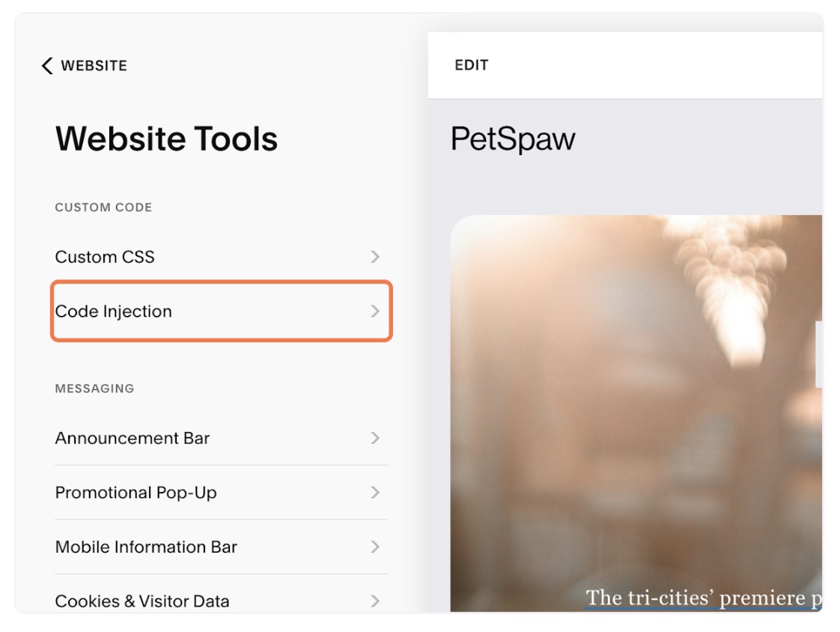Click the tri-cities' premiere text link

tap(704, 598)
